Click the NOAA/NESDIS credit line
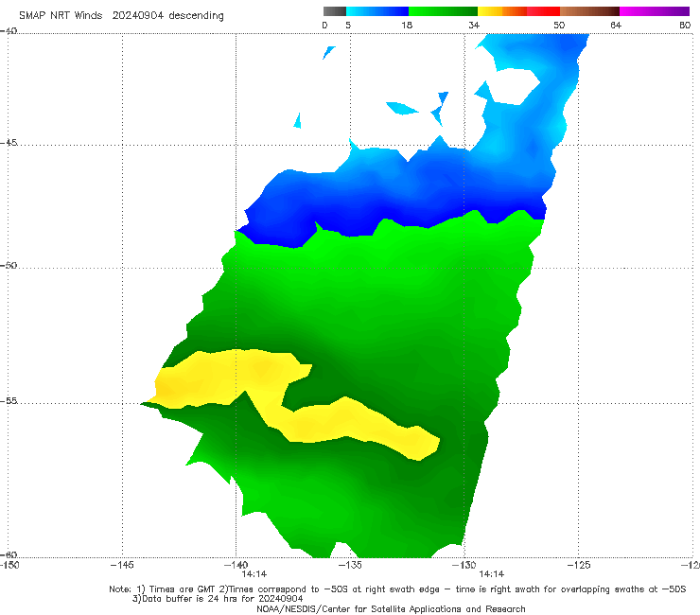This screenshot has width=700, height=615. pos(391,608)
